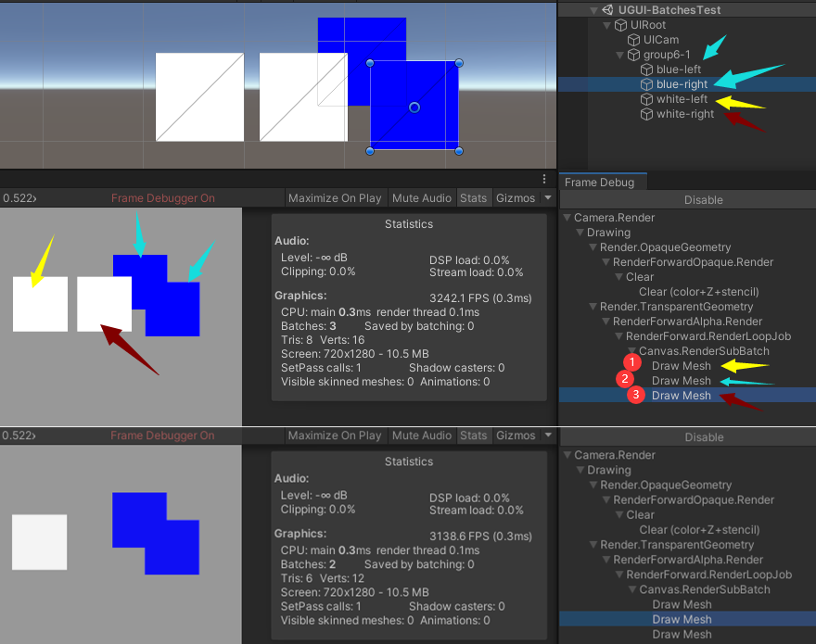Click the group6-1 cube icon
The image size is (816, 644).
634,55
